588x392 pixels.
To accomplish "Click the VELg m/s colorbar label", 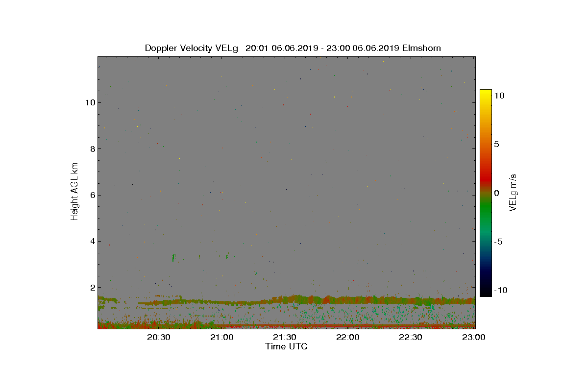I will tap(513, 192).
